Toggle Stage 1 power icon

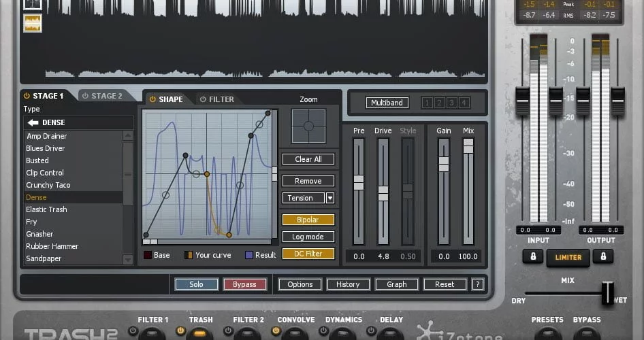tap(27, 96)
